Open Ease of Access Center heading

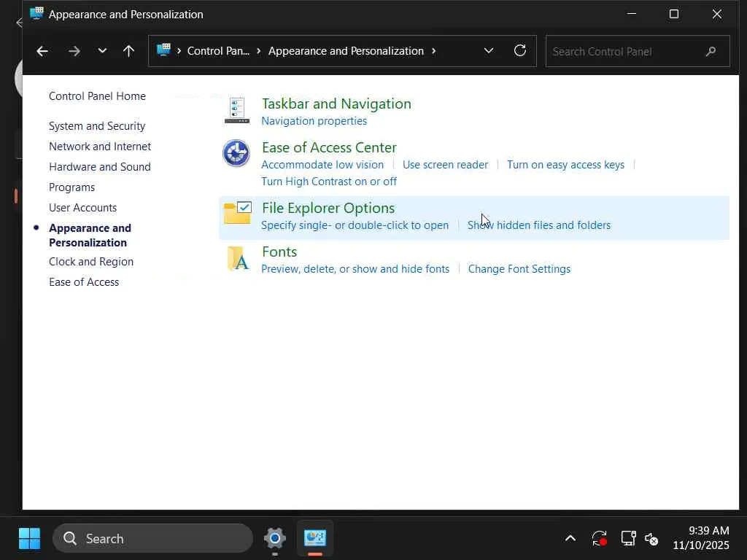point(329,147)
